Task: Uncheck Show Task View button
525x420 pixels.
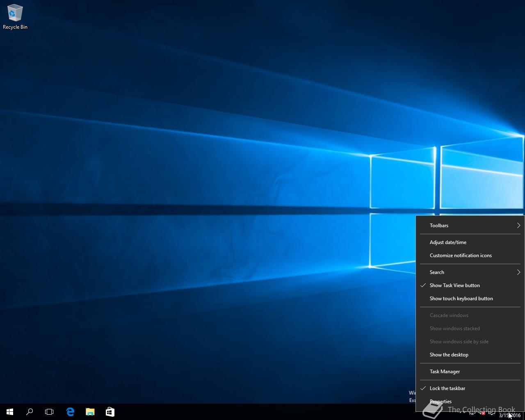Action: pos(470,285)
